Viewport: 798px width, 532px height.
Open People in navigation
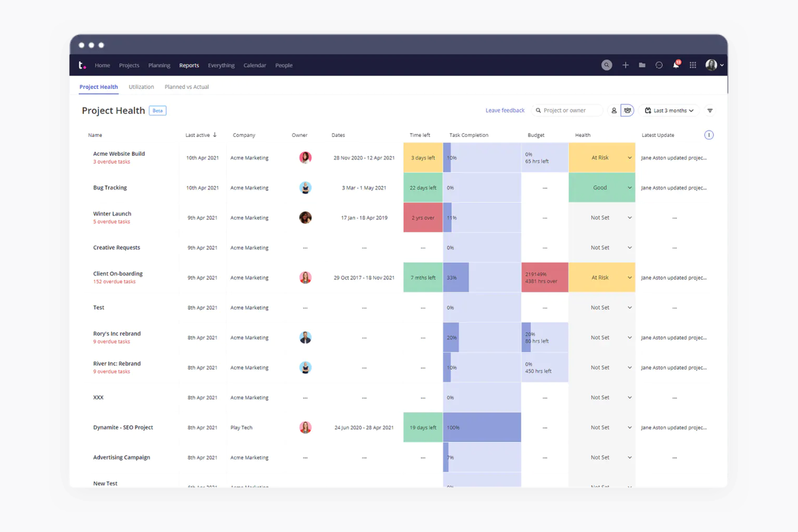coord(284,65)
